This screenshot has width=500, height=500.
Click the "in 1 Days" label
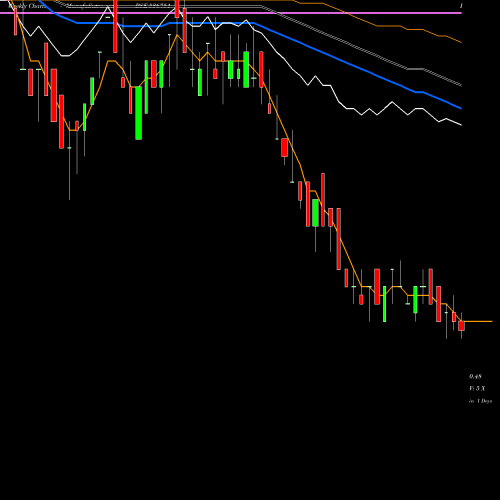click(x=480, y=401)
